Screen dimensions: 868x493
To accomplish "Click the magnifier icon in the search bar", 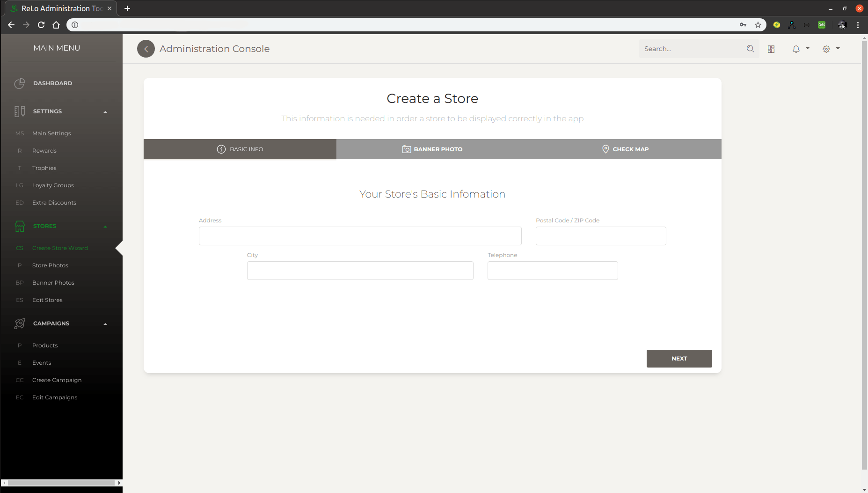I will pyautogui.click(x=750, y=49).
